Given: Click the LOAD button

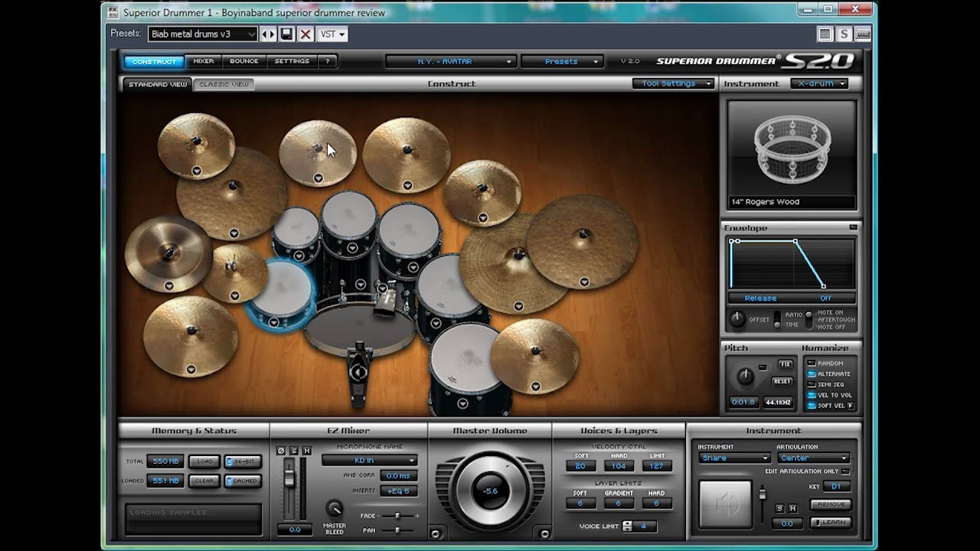Looking at the screenshot, I should [205, 461].
